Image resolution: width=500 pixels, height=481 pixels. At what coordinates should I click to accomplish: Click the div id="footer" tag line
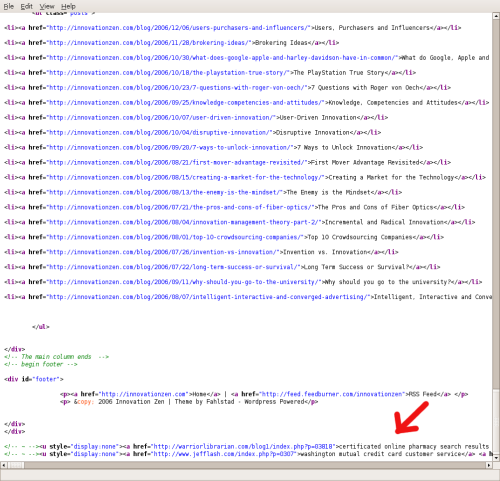pos(34,379)
